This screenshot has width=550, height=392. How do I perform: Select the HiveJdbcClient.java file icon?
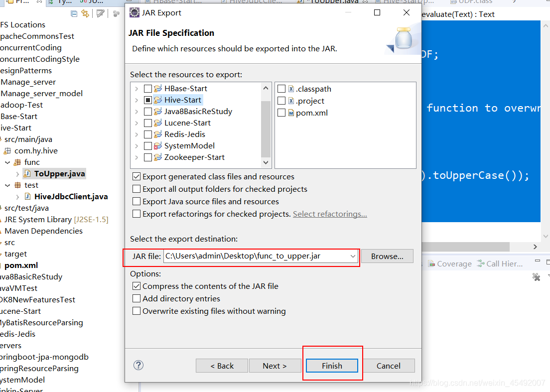point(27,197)
